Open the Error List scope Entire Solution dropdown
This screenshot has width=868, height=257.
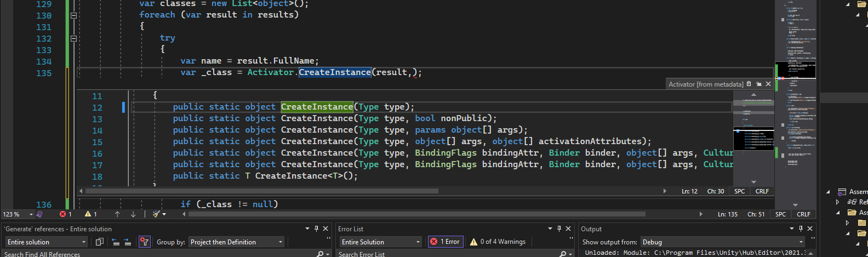(380, 242)
